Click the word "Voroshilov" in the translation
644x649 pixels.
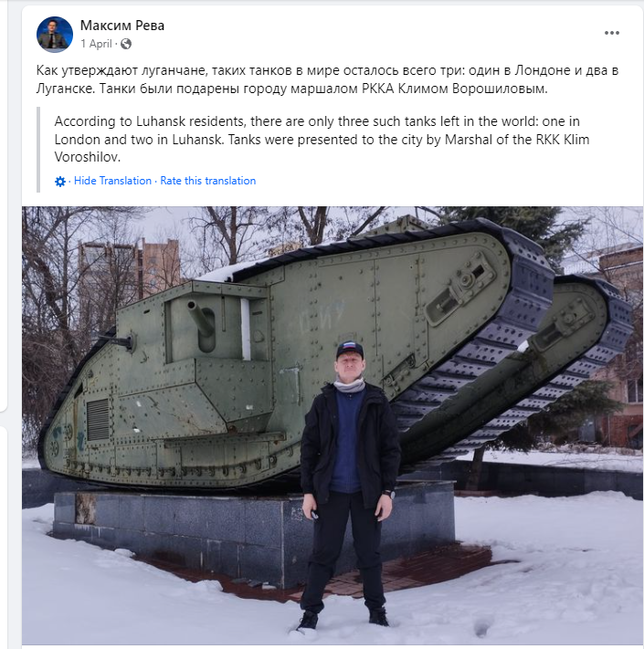pyautogui.click(x=88, y=157)
